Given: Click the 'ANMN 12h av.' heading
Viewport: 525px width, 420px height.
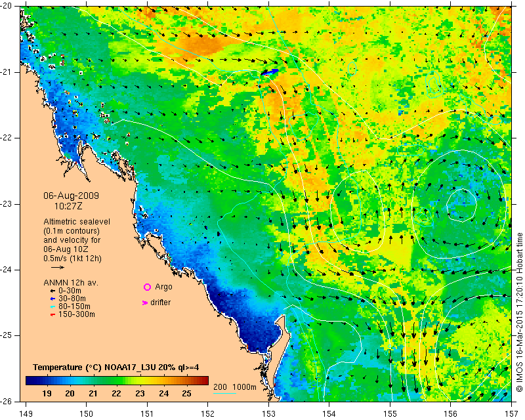Looking at the screenshot, I should (71, 283).
